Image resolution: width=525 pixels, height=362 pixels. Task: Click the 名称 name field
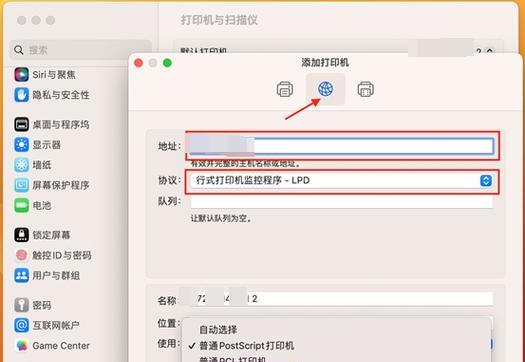pyautogui.click(x=342, y=298)
